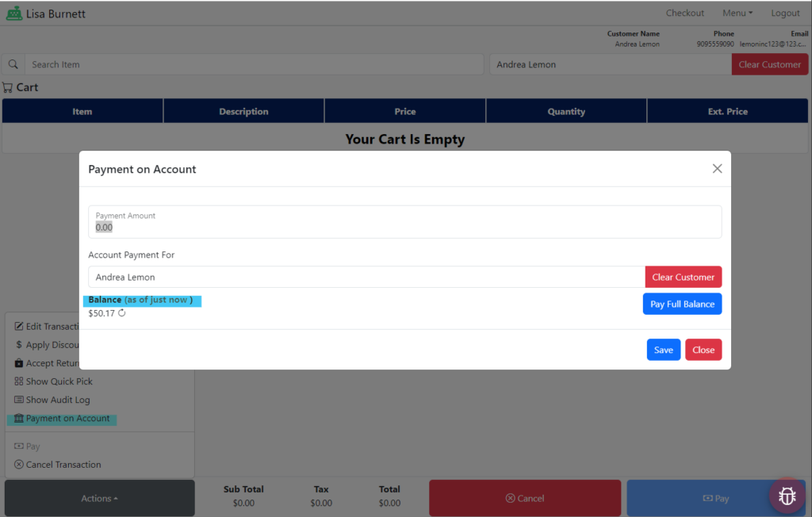812x517 pixels.
Task: Click inside the Payment Amount field
Action: click(x=238, y=227)
